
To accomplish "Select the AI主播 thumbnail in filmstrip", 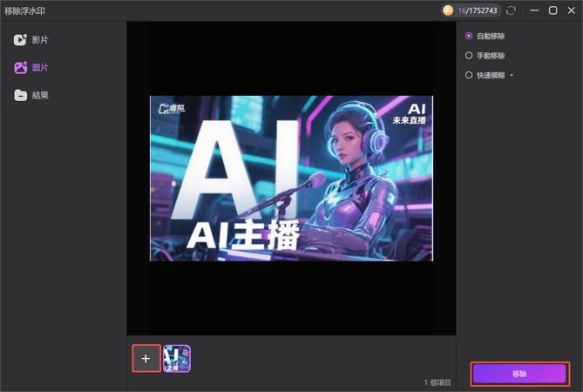I will (177, 358).
